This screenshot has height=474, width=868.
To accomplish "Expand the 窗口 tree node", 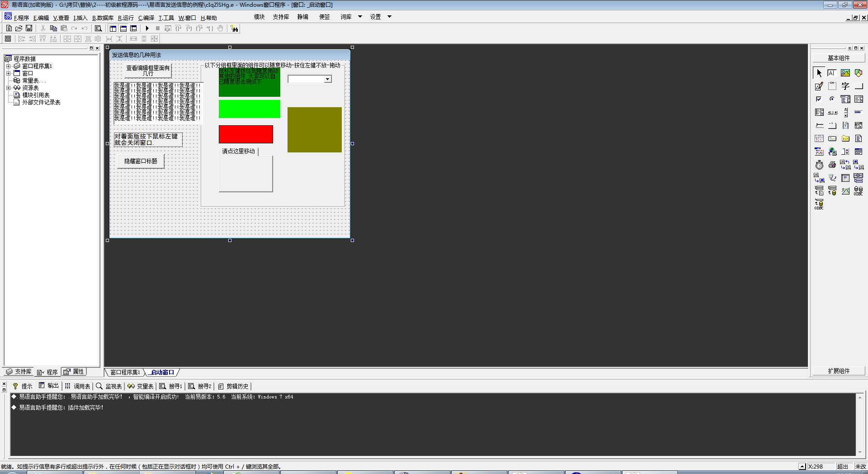I will pos(8,73).
